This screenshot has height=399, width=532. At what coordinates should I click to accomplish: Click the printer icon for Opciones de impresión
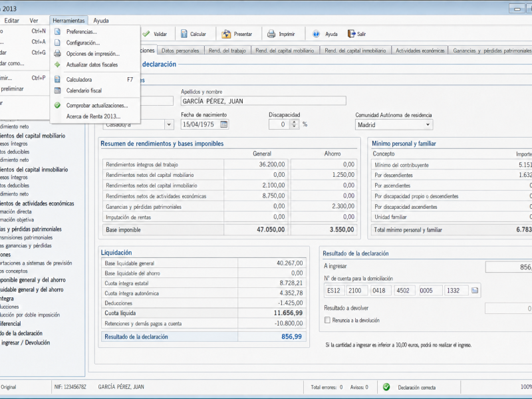[58, 54]
